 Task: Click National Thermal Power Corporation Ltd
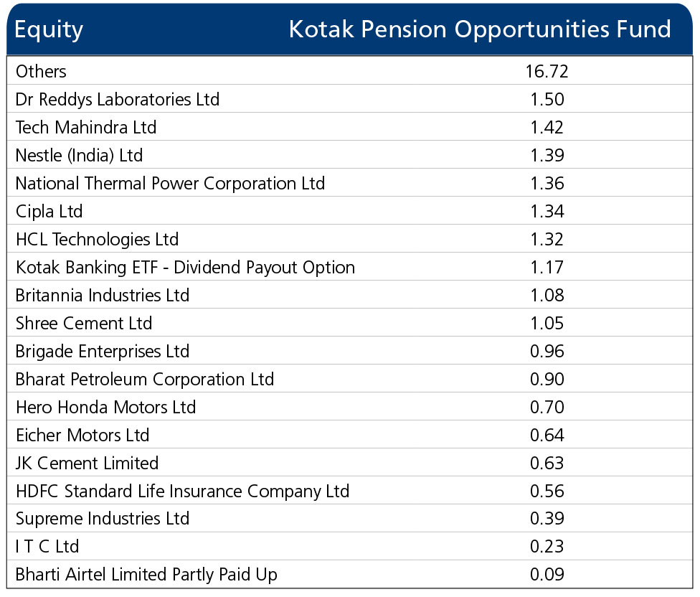click(170, 183)
